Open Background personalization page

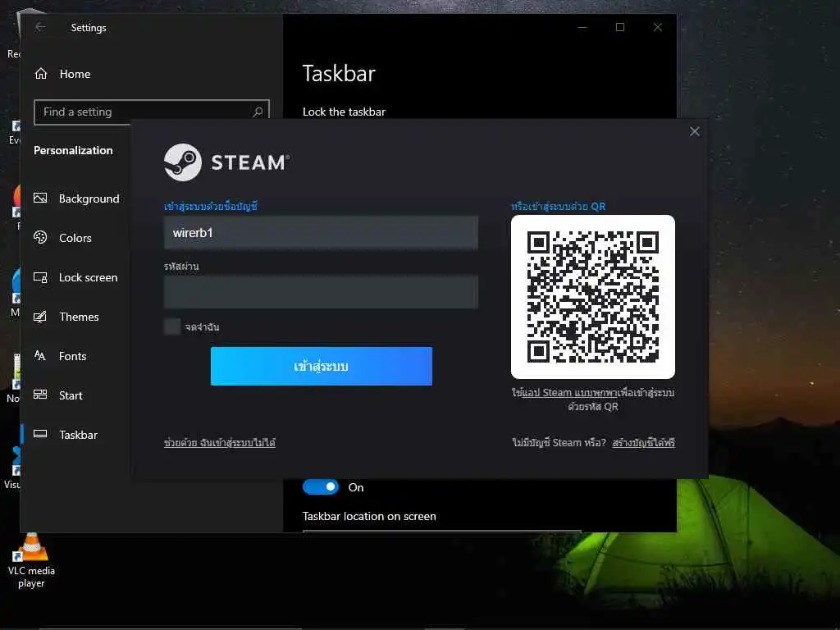(x=76, y=199)
